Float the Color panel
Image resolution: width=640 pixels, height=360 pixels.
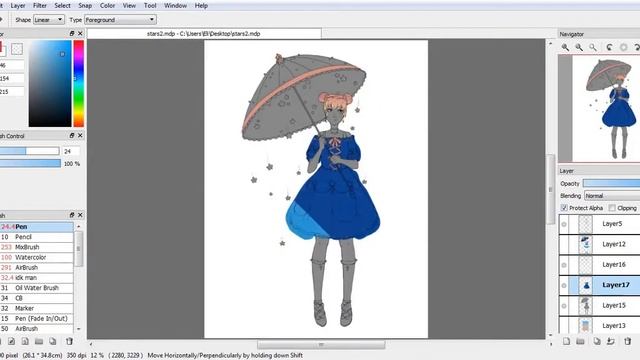72,33
